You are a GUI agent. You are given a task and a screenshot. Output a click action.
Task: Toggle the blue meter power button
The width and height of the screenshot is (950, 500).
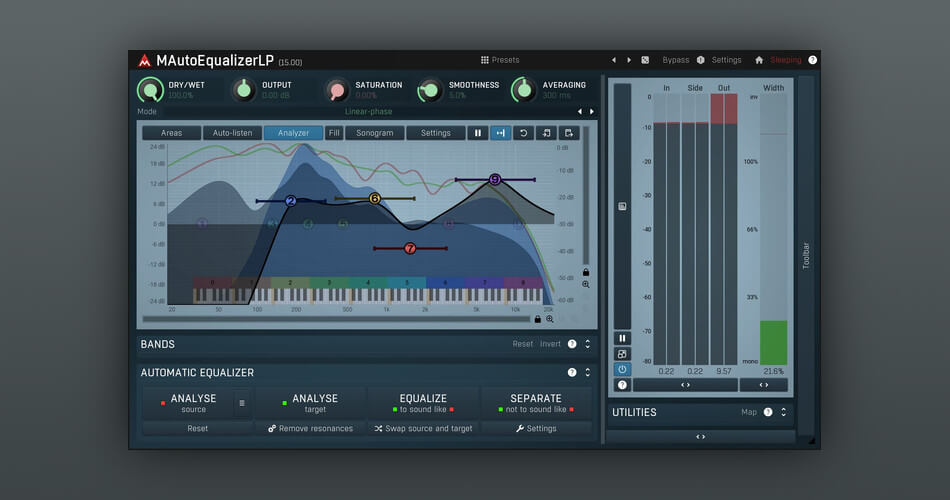[622, 369]
